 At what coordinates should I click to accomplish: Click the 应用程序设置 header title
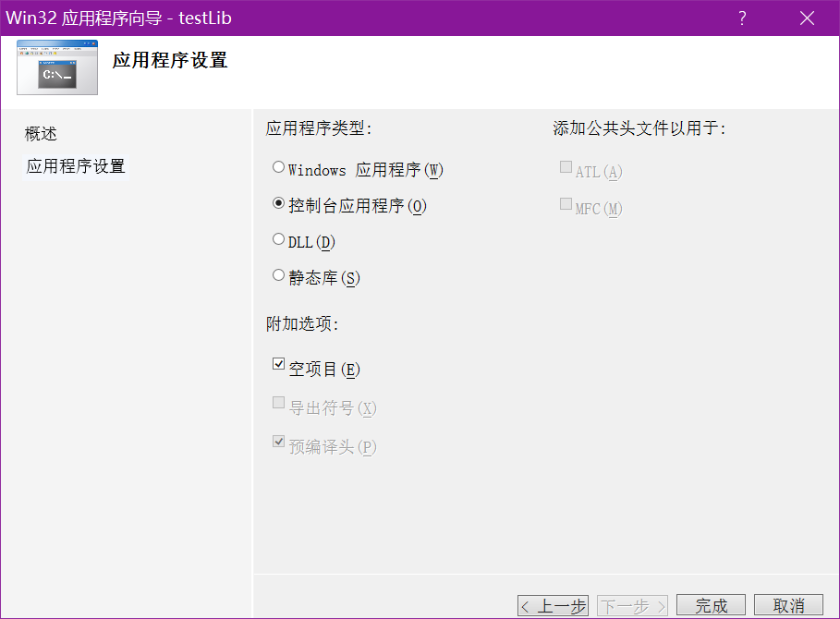(x=170, y=61)
